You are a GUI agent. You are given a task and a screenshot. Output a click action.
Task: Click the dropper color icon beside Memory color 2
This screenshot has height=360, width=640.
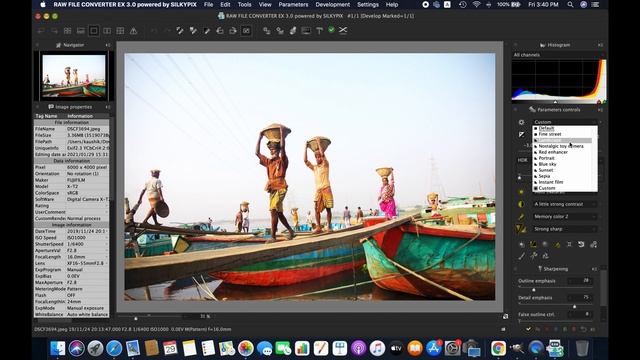[x=521, y=217]
